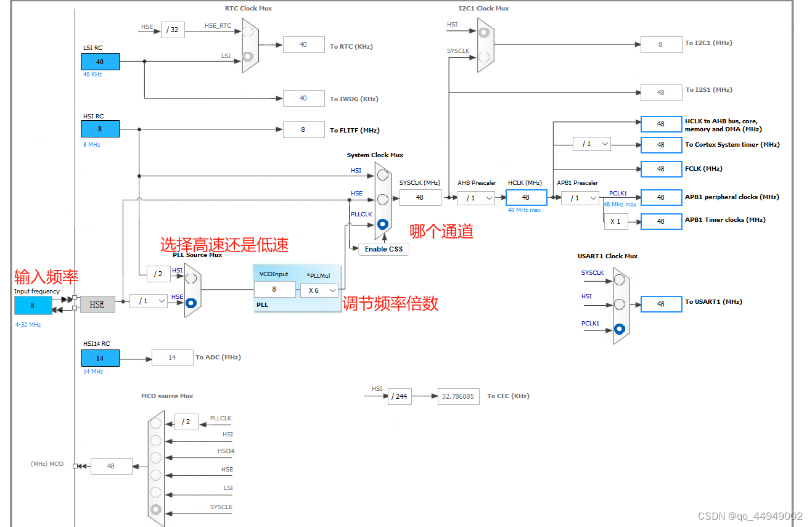Click the Enable CSS button
Screen dimensions: 812x527
point(383,249)
